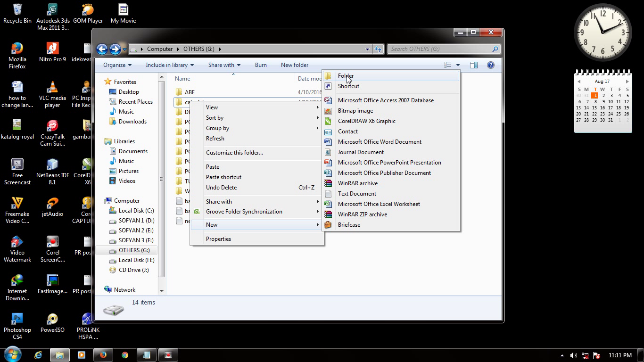Screen dimensions: 644x362
Task: Create new Text Document
Action: pos(391,194)
